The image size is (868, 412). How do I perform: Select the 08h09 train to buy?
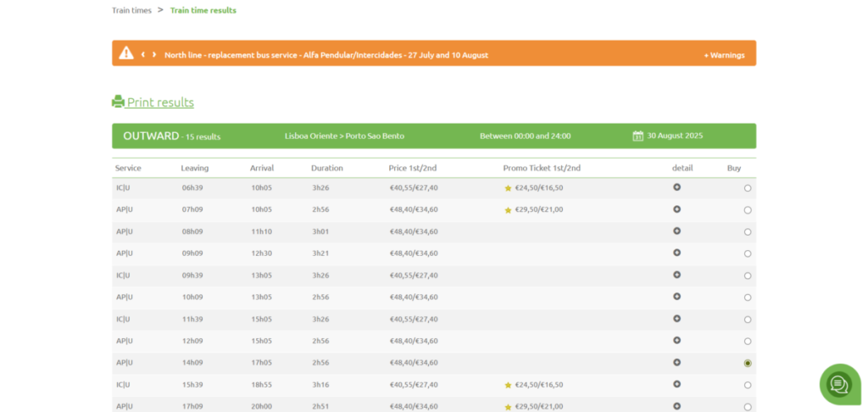[x=748, y=232]
